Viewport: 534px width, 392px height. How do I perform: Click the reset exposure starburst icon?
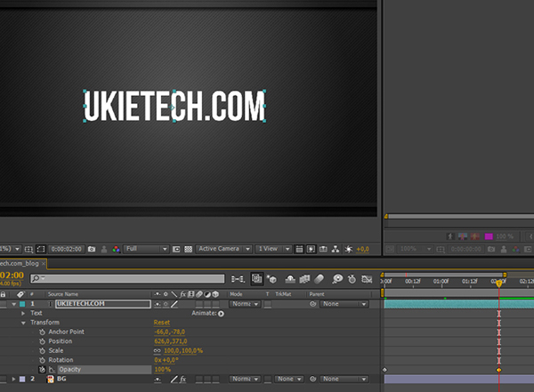(348, 249)
